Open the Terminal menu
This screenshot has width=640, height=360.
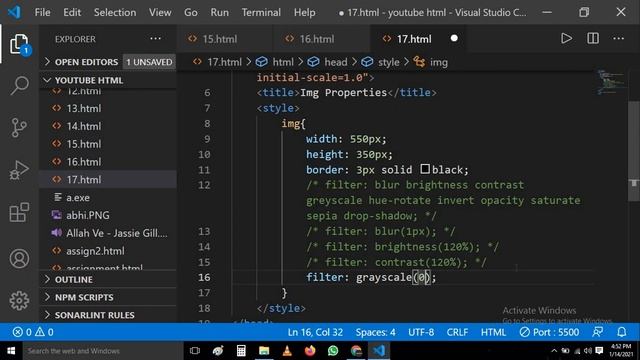click(261, 13)
